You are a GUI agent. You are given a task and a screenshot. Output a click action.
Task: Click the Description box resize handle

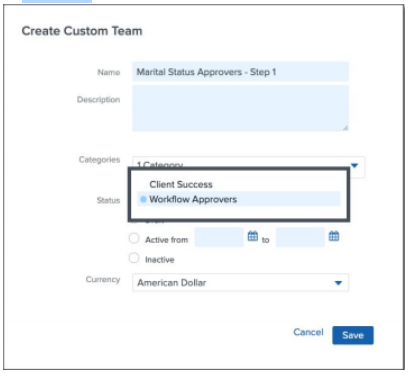click(x=345, y=128)
